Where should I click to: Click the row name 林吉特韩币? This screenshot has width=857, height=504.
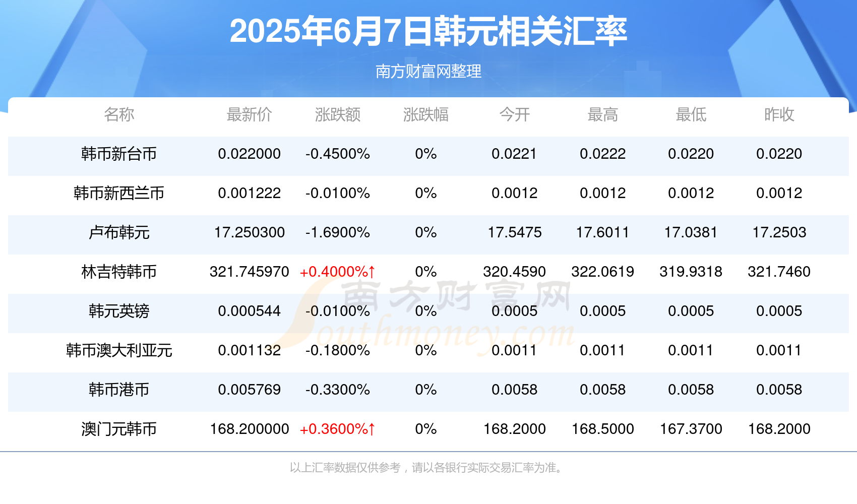(119, 272)
